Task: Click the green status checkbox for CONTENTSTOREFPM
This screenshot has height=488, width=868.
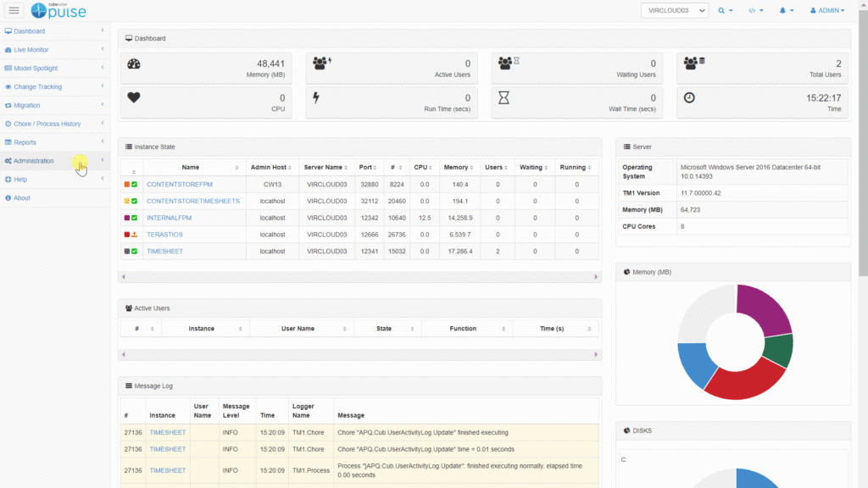Action: (135, 184)
